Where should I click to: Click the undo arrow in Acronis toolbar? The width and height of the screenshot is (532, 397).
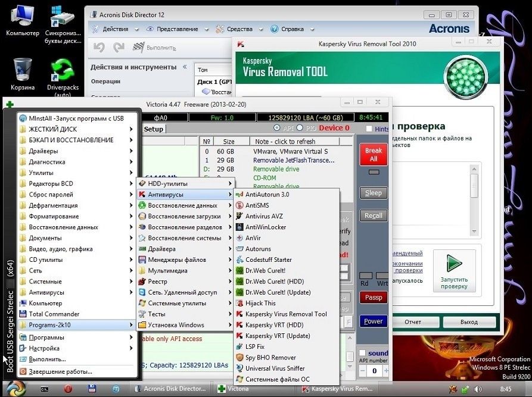click(x=99, y=48)
